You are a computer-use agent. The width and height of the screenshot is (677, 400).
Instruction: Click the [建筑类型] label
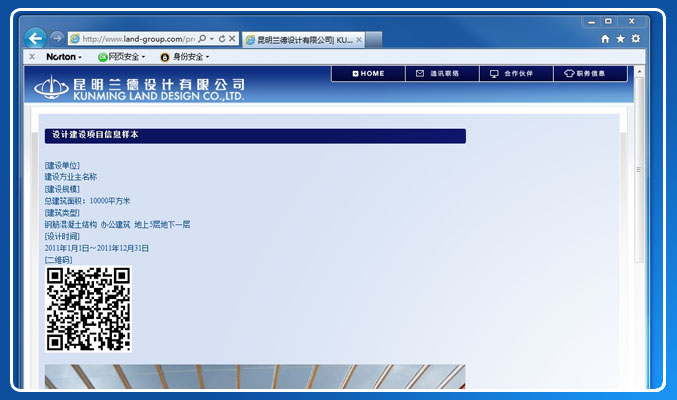coord(62,213)
